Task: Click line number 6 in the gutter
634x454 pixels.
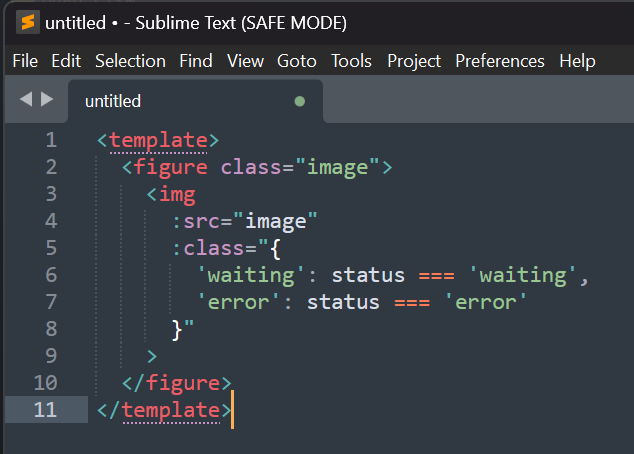Action: coord(51,275)
